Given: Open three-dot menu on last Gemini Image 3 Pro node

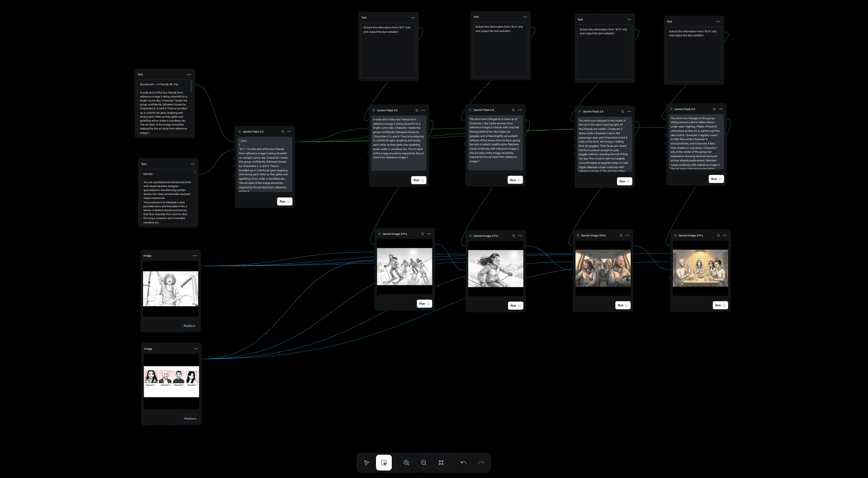Looking at the screenshot, I should pos(725,235).
